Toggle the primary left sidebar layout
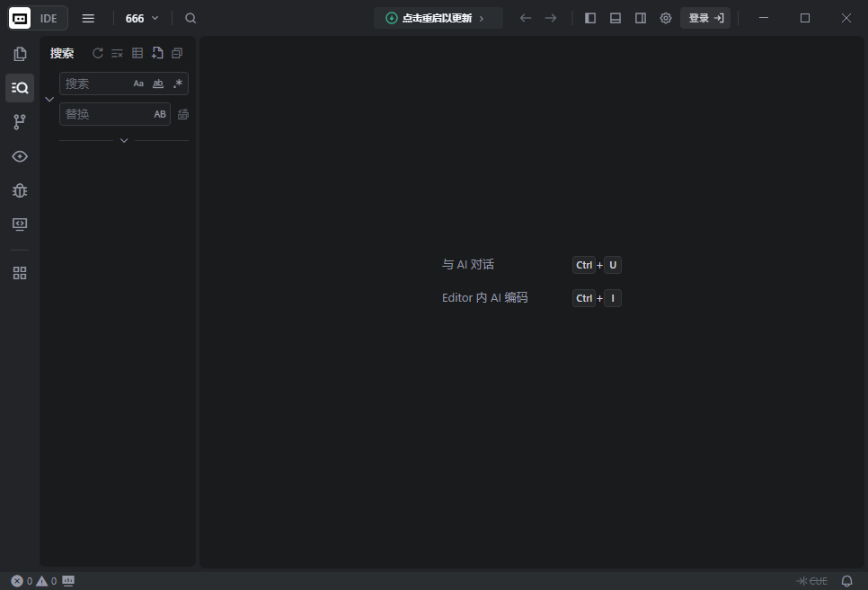 click(590, 18)
